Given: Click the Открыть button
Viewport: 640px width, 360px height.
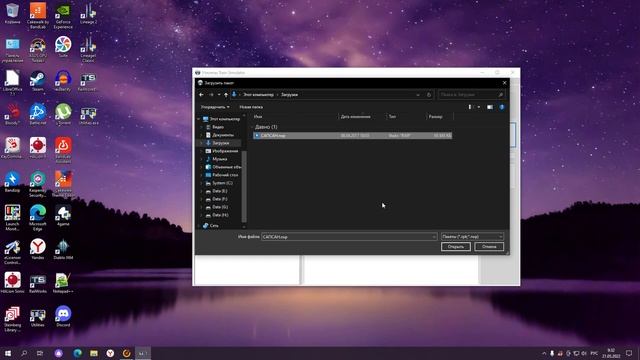Looking at the screenshot, I should pyautogui.click(x=456, y=247).
